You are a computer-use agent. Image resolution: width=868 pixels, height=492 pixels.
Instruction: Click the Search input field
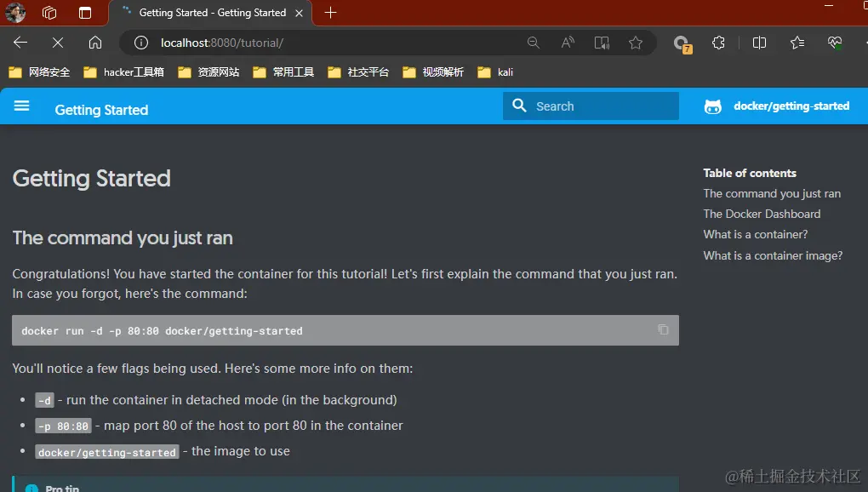pos(591,106)
